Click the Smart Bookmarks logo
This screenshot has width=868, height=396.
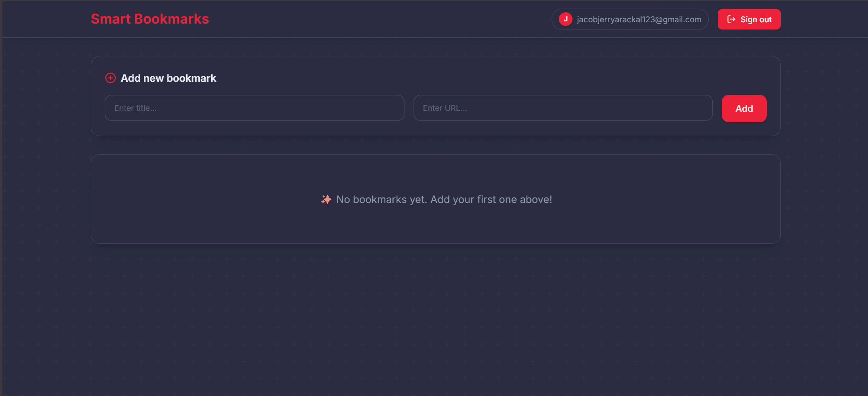(x=150, y=19)
